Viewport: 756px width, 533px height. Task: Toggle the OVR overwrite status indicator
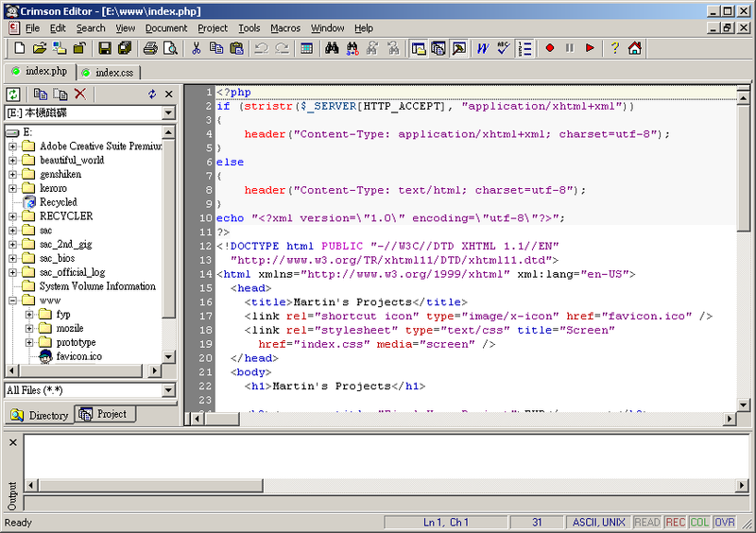click(x=725, y=523)
